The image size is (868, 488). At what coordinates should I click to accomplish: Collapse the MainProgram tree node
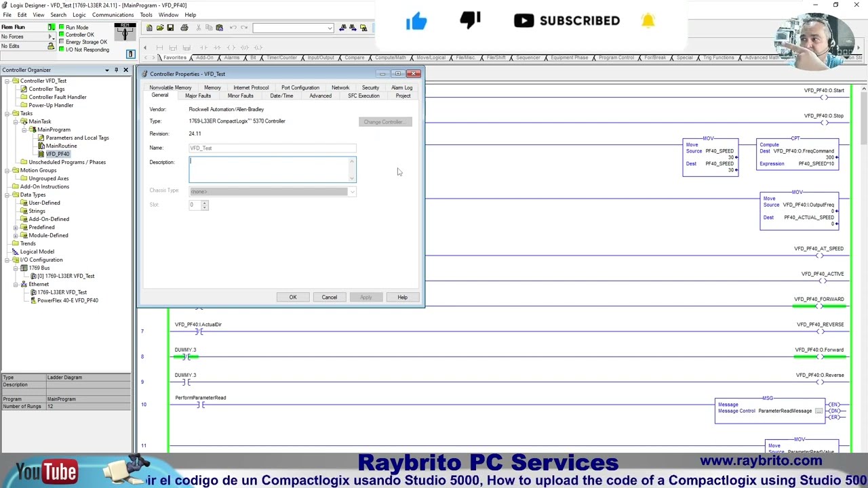[24, 129]
